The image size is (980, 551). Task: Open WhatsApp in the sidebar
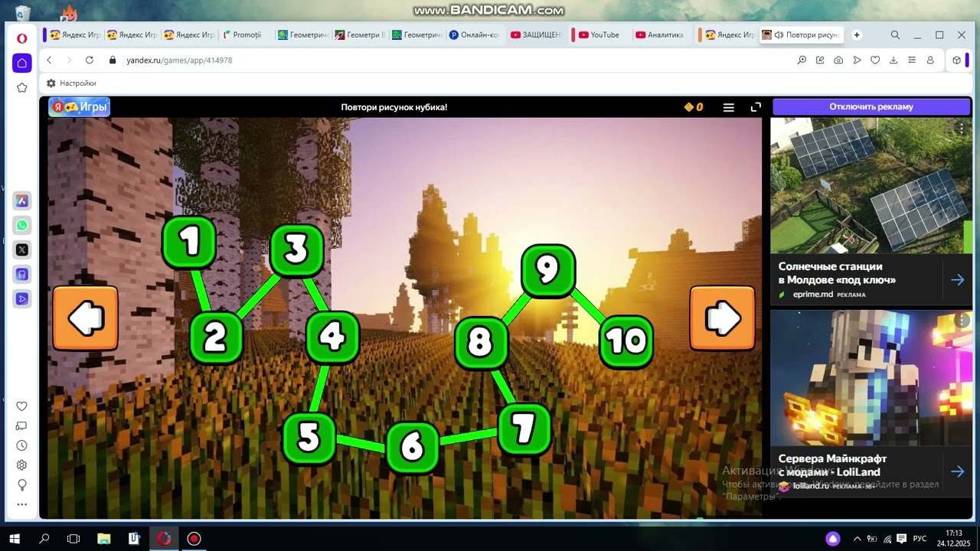coord(22,225)
